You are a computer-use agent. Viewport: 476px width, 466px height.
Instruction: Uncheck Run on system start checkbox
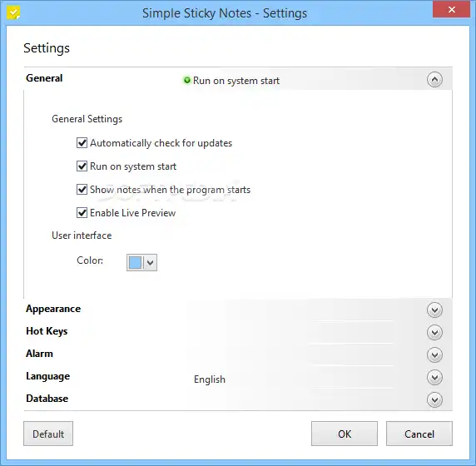(82, 166)
